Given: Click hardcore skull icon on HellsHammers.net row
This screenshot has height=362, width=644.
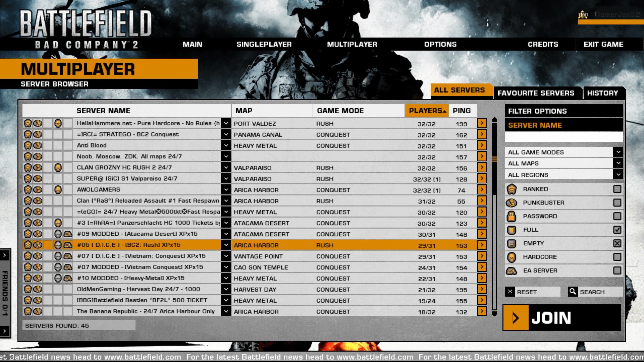Looking at the screenshot, I should tap(58, 123).
